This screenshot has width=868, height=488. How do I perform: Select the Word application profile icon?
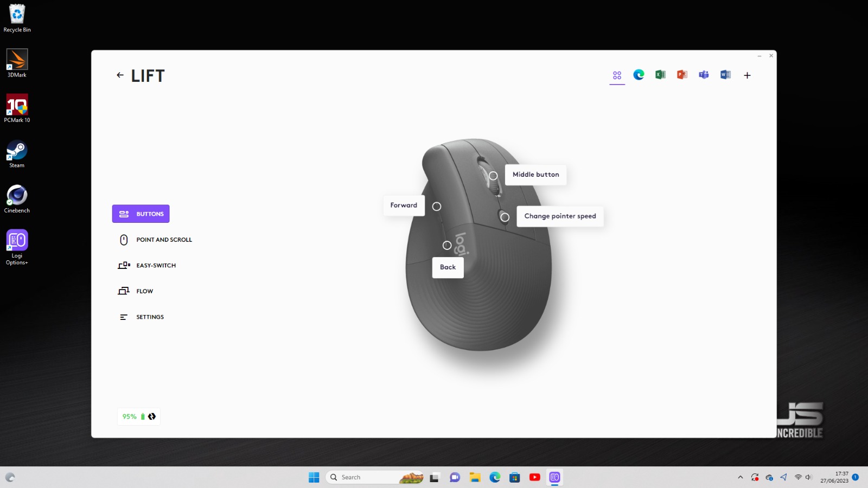coord(725,75)
